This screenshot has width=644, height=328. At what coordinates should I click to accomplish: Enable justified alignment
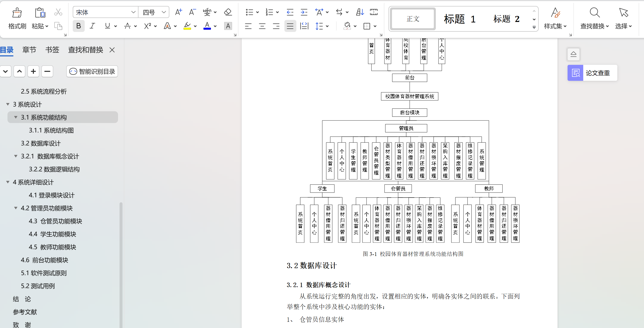pos(290,26)
